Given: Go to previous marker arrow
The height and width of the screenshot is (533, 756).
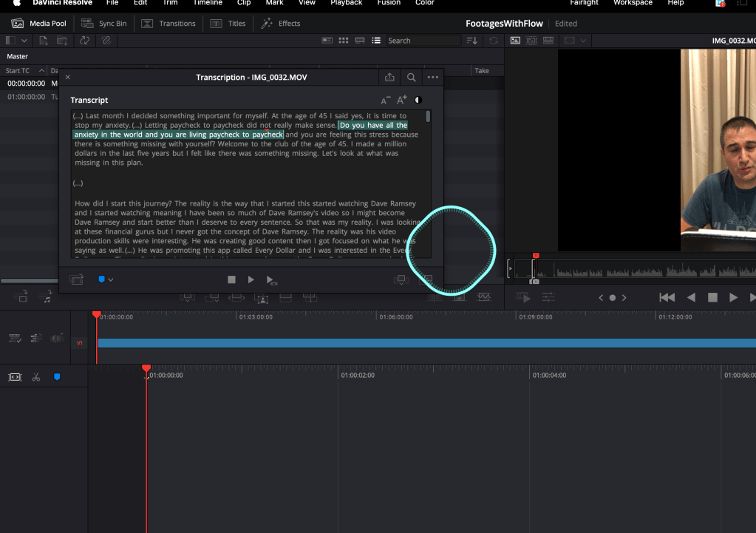Looking at the screenshot, I should coord(601,298).
